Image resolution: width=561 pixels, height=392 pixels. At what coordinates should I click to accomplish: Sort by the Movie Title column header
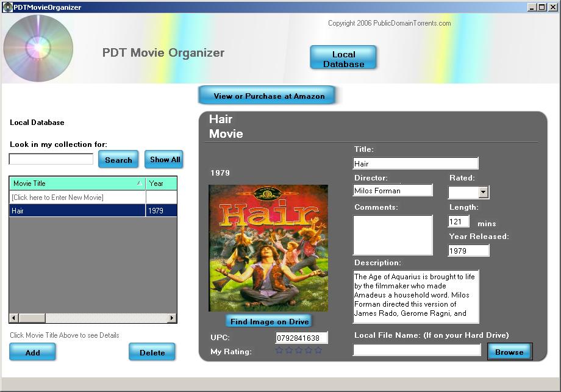(x=77, y=184)
